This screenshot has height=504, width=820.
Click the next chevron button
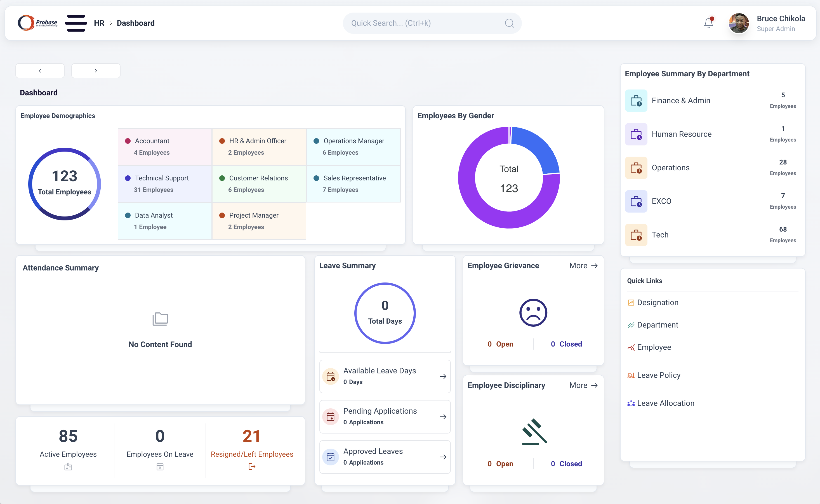click(96, 71)
